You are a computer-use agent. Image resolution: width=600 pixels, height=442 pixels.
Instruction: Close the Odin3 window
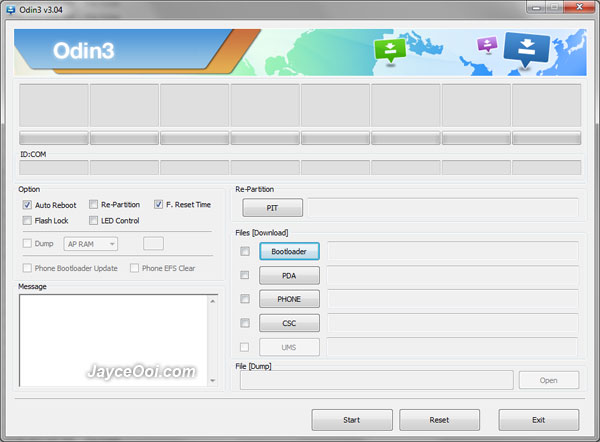pos(580,7)
